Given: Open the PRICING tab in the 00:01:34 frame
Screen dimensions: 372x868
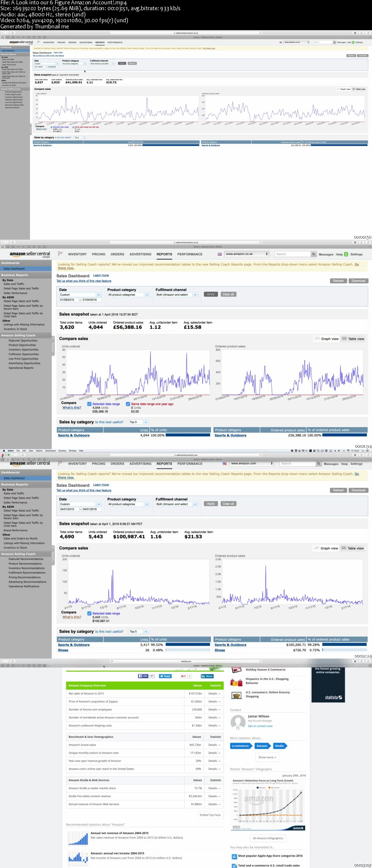Looking at the screenshot, I should (x=98, y=254).
